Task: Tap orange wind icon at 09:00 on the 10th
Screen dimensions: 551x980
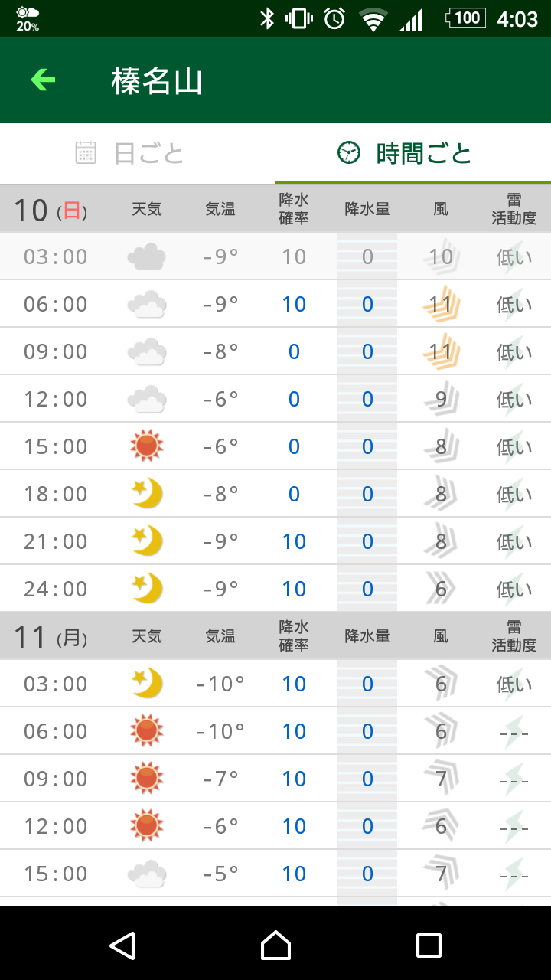Action: (441, 351)
